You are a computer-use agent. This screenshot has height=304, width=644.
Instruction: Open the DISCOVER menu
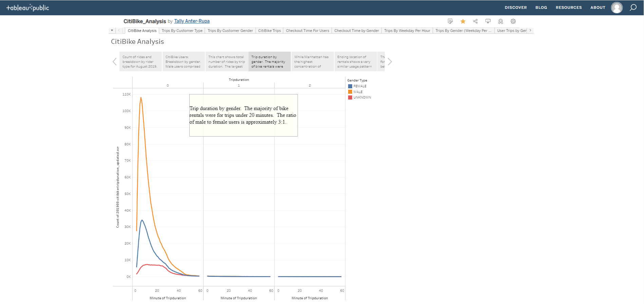(x=516, y=7)
